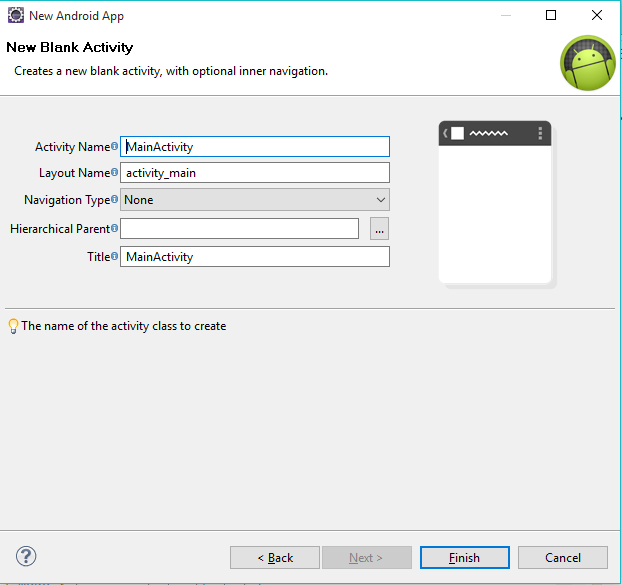Viewport: 622px width, 585px height.
Task: Browse for Hierarchical Parent with ellipsis button
Action: [x=379, y=228]
